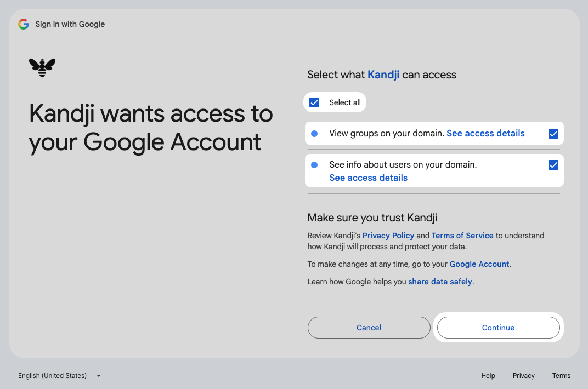Uncheck See info about users checkbox
The width and height of the screenshot is (588, 389).
pyautogui.click(x=553, y=165)
